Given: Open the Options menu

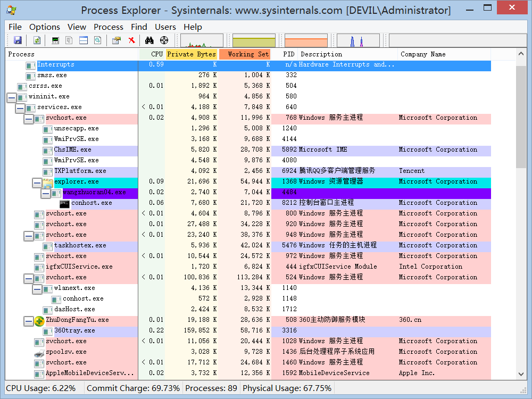Looking at the screenshot, I should [45, 27].
